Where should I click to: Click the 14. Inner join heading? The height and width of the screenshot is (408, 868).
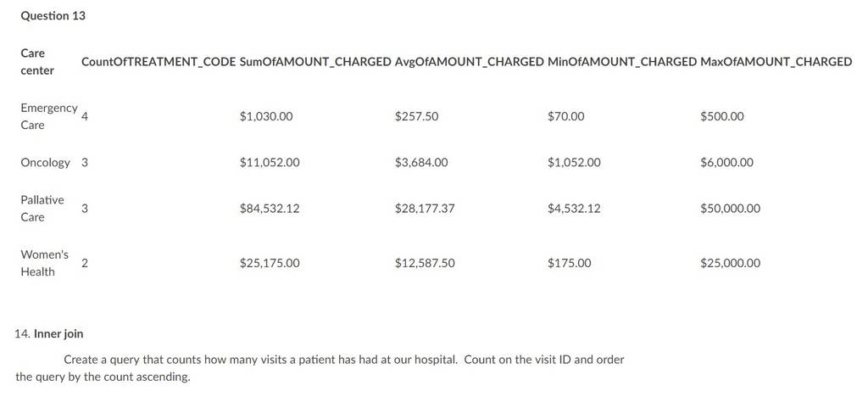point(49,333)
